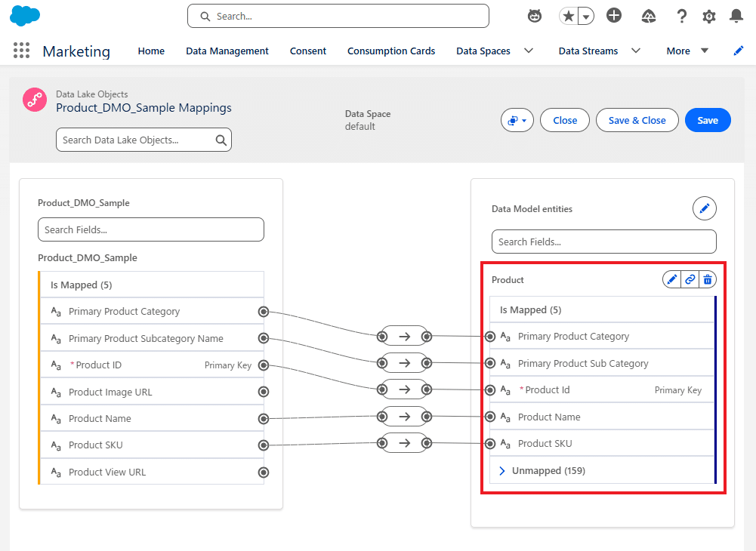Focus the global Search box
This screenshot has width=756, height=551.
338,16
